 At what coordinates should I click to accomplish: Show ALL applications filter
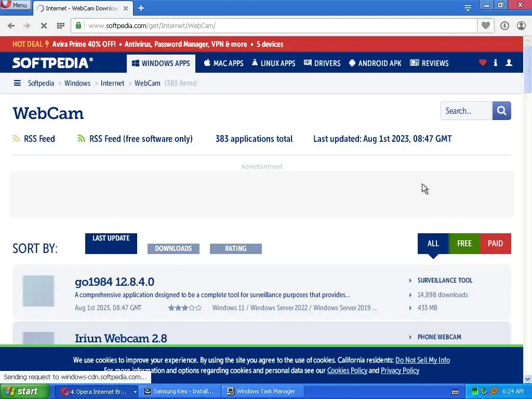point(433,243)
